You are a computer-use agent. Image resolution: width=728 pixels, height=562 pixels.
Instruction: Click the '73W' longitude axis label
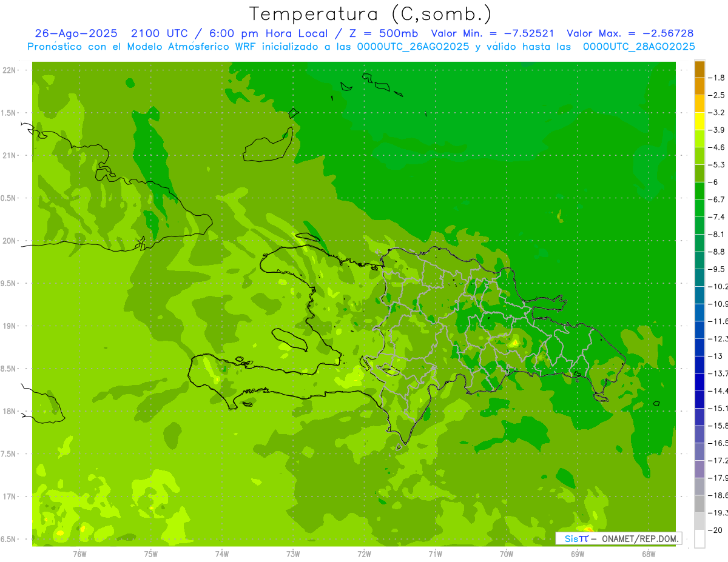click(x=293, y=554)
